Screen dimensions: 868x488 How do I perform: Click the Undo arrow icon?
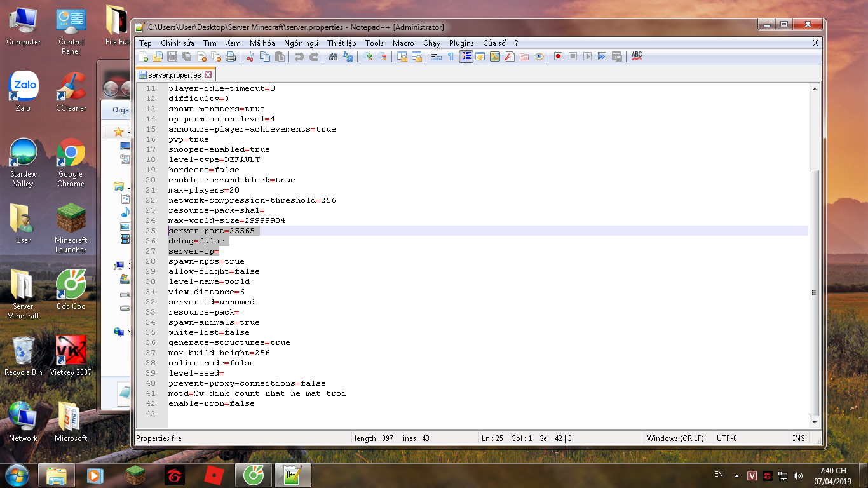point(299,57)
